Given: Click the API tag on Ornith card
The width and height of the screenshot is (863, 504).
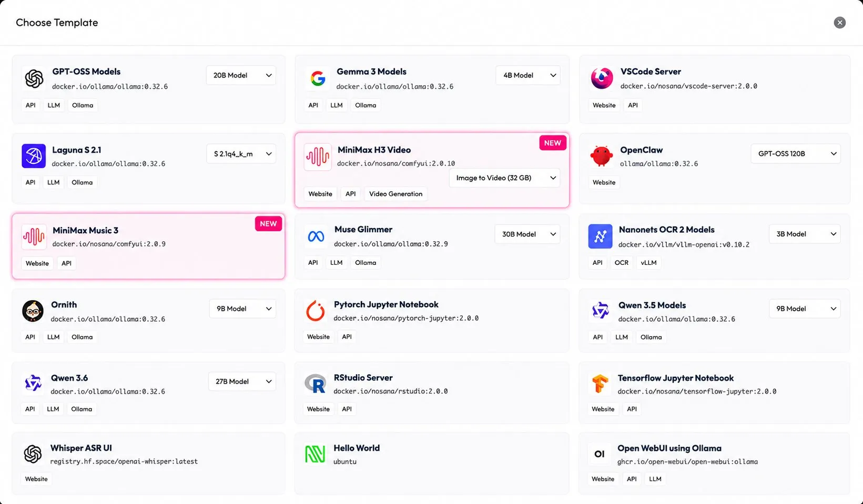Looking at the screenshot, I should [31, 337].
